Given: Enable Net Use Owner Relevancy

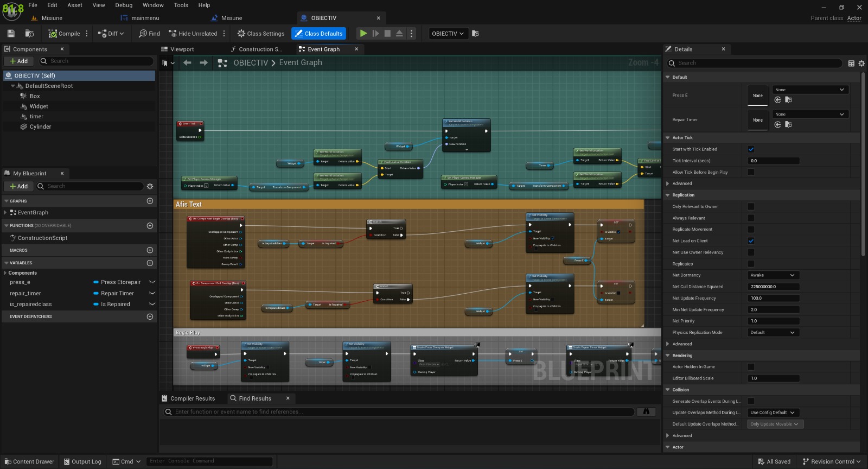Looking at the screenshot, I should coord(751,252).
